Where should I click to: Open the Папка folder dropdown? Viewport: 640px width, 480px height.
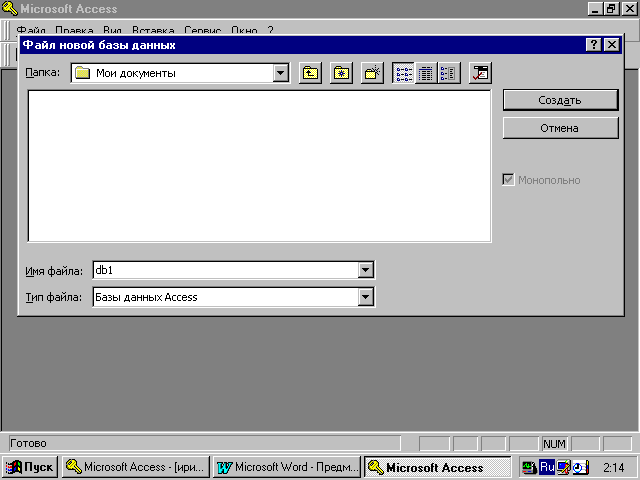pyautogui.click(x=280, y=73)
